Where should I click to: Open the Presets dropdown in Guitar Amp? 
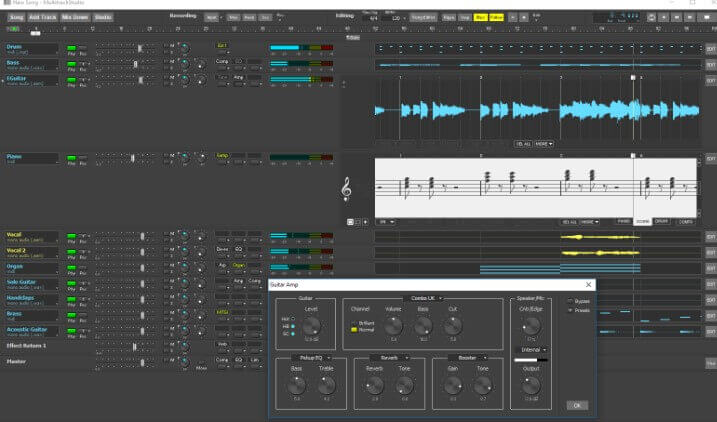[570, 310]
